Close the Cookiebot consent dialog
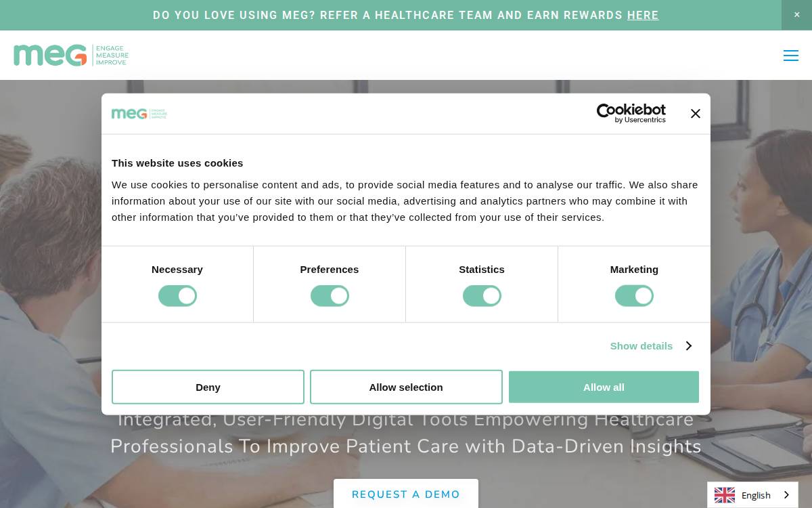812x508 pixels. (x=695, y=114)
